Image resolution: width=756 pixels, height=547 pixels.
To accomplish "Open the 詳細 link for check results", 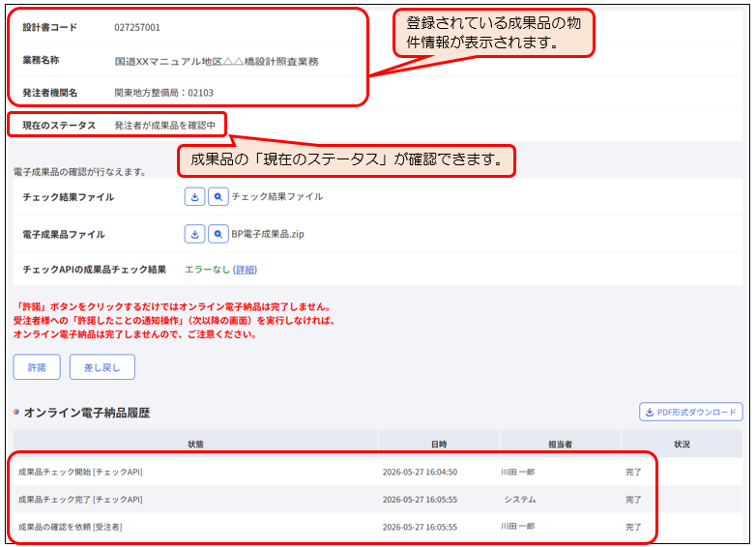I will 245,270.
